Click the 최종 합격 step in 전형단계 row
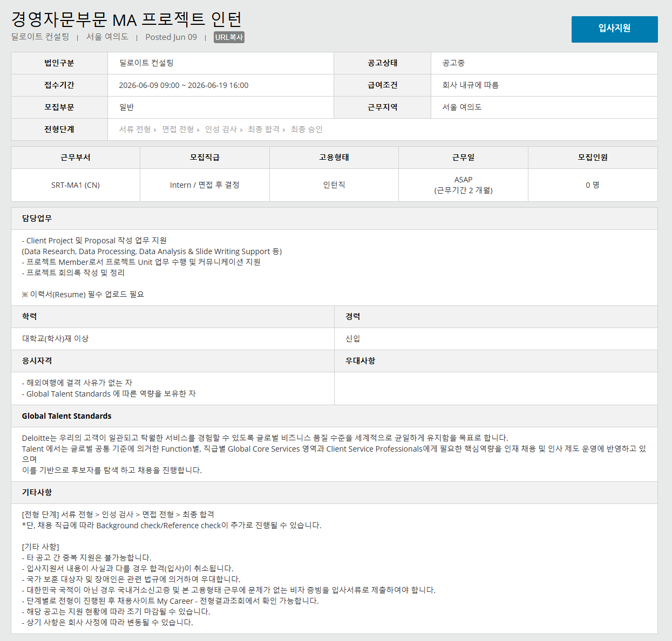 [264, 129]
